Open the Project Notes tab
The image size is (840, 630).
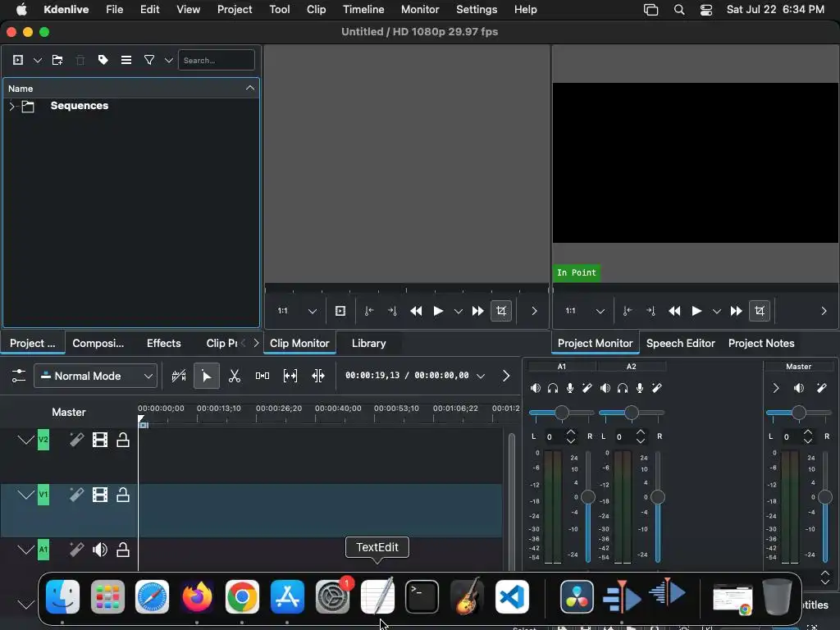[761, 344]
